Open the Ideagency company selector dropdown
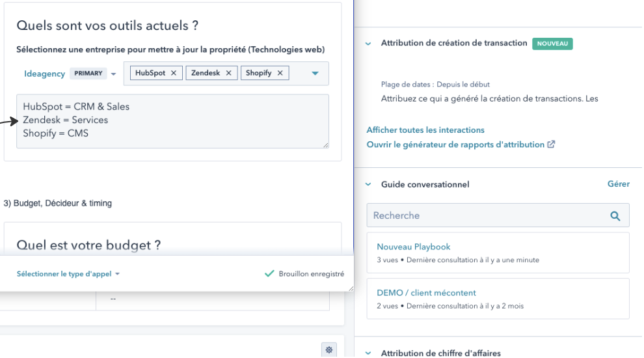Screen dimensions: 644x358 (113, 74)
